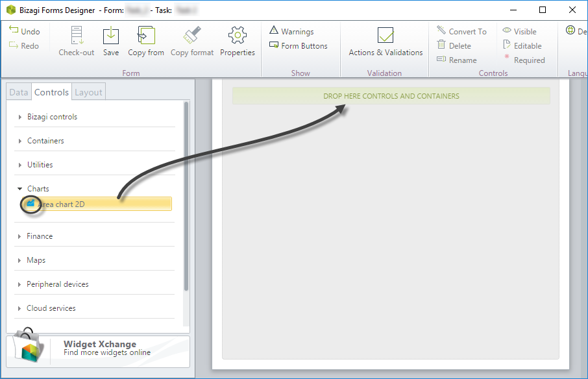This screenshot has height=379, width=588.
Task: Select the Controls tab
Action: [x=51, y=92]
